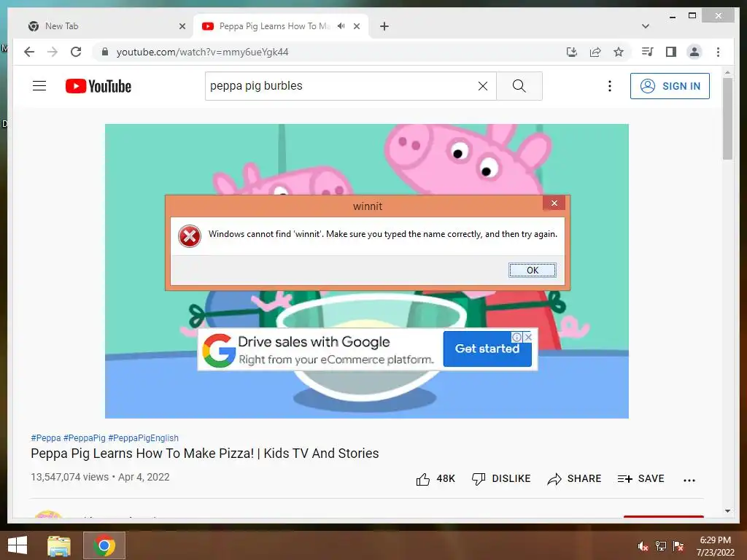This screenshot has height=560, width=747.
Task: Click the address bar URL
Action: (203, 52)
